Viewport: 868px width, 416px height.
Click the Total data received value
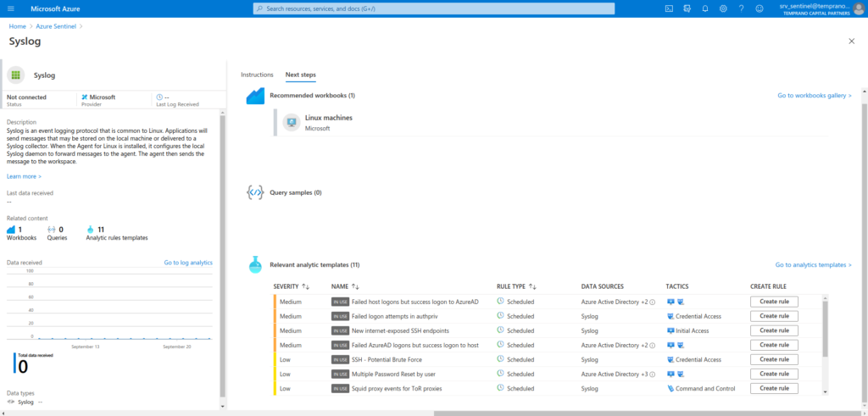click(x=23, y=367)
